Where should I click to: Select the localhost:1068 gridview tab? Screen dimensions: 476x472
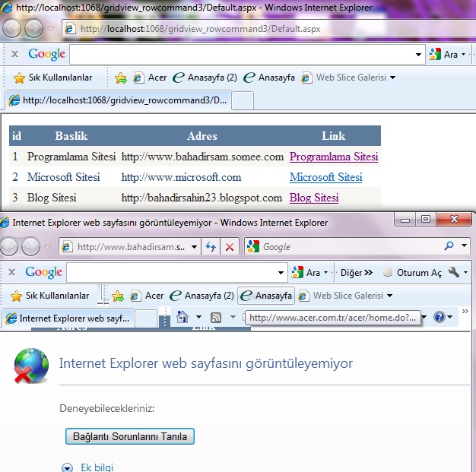119,100
